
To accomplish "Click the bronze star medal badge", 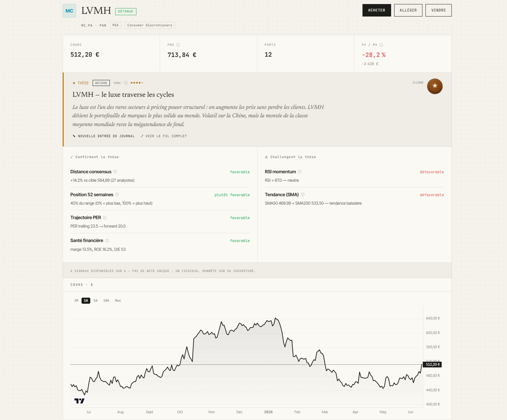I will click(x=435, y=86).
